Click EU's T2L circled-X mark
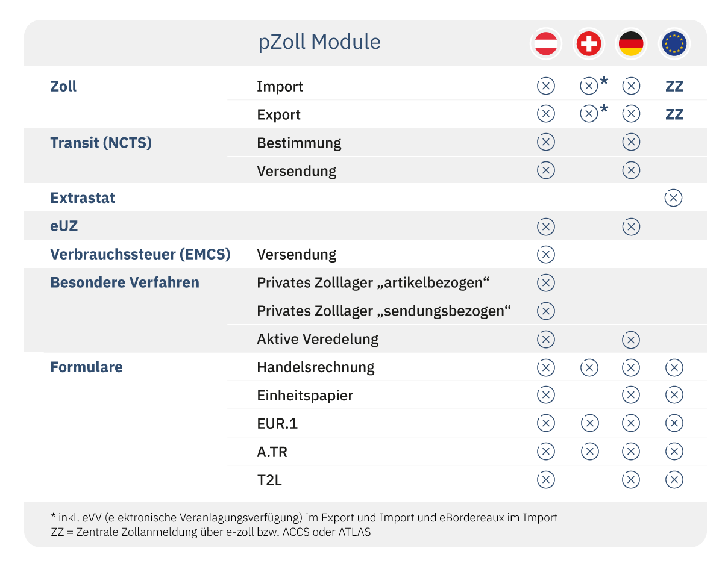Viewport: 728px width, 566px height. point(674,480)
